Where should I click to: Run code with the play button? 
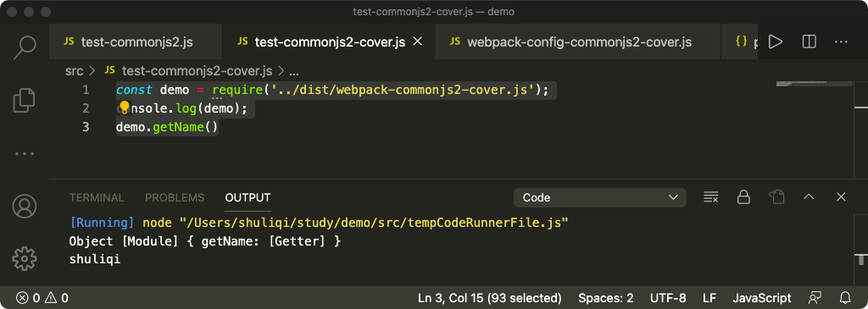tap(776, 42)
